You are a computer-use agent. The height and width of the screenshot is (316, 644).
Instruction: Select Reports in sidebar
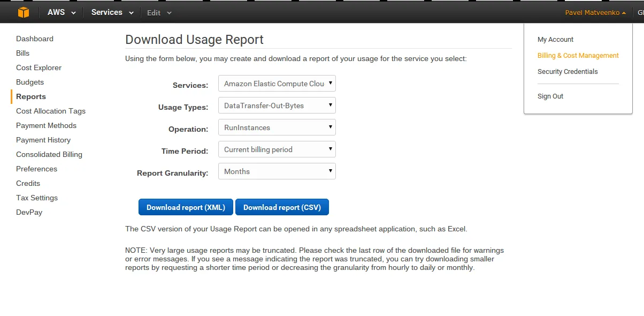(31, 96)
